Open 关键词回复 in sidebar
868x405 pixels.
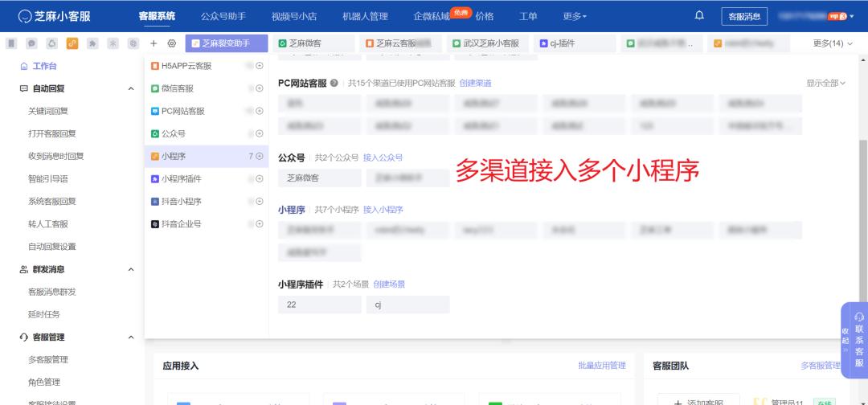[48, 111]
